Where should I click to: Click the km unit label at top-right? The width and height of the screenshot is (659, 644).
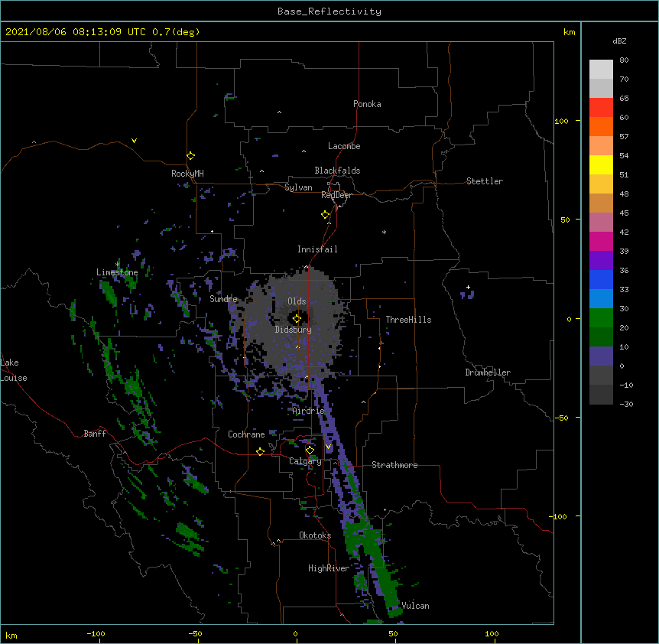tap(569, 32)
